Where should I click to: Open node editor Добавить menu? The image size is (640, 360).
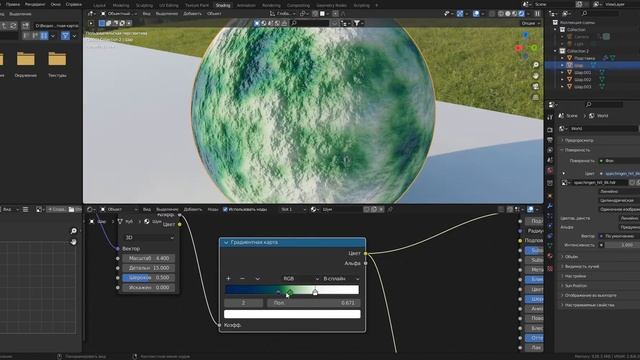[x=193, y=209]
